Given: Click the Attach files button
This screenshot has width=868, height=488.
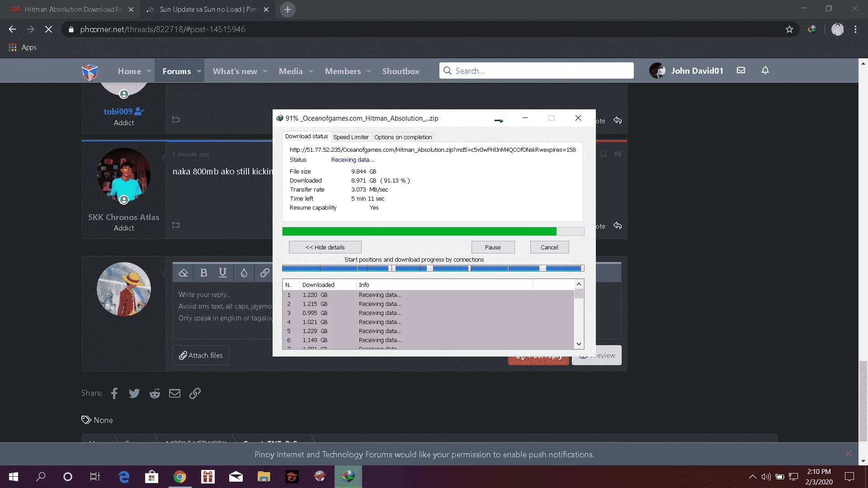Looking at the screenshot, I should click(201, 356).
